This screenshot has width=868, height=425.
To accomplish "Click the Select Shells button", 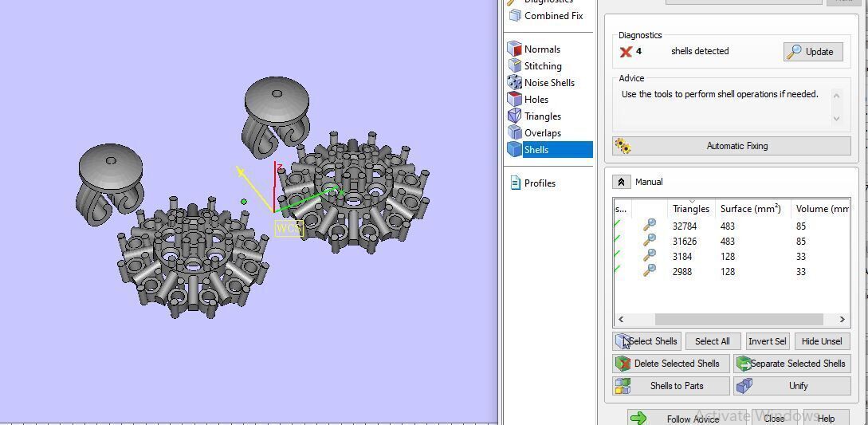I will point(648,341).
